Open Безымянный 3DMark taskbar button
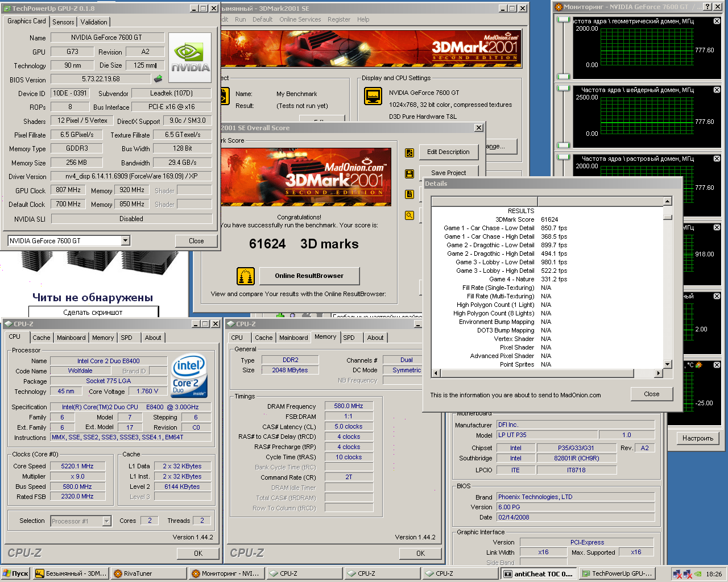Viewport: 728px width, 582px height. [71, 573]
